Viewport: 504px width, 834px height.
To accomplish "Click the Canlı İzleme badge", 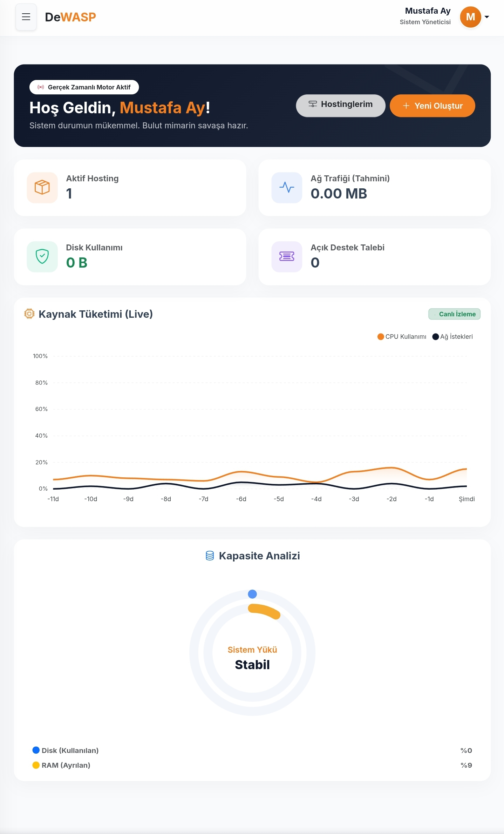I will tap(454, 314).
